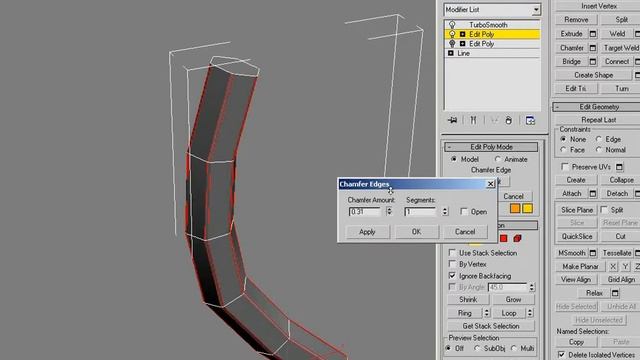Set constraint to Normal
The height and width of the screenshot is (360, 640).
(598, 150)
